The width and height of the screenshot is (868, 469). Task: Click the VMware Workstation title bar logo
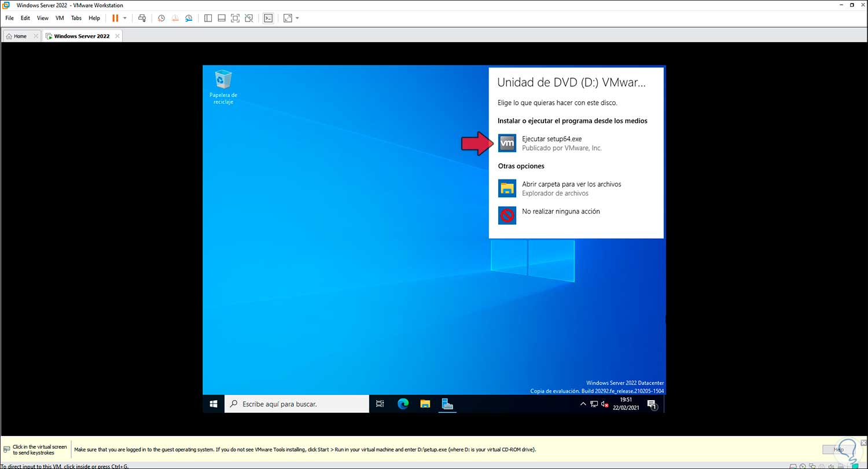click(6, 5)
